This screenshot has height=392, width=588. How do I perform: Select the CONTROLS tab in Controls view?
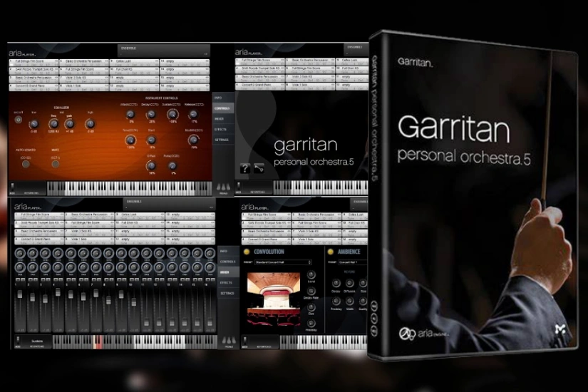[223, 108]
